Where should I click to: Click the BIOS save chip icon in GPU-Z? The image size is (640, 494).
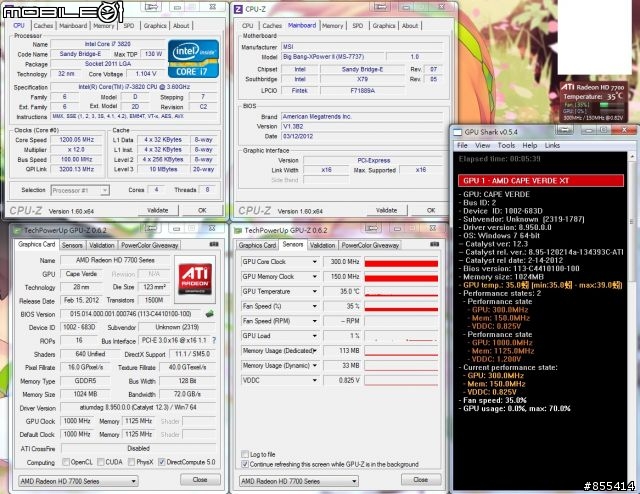(209, 314)
